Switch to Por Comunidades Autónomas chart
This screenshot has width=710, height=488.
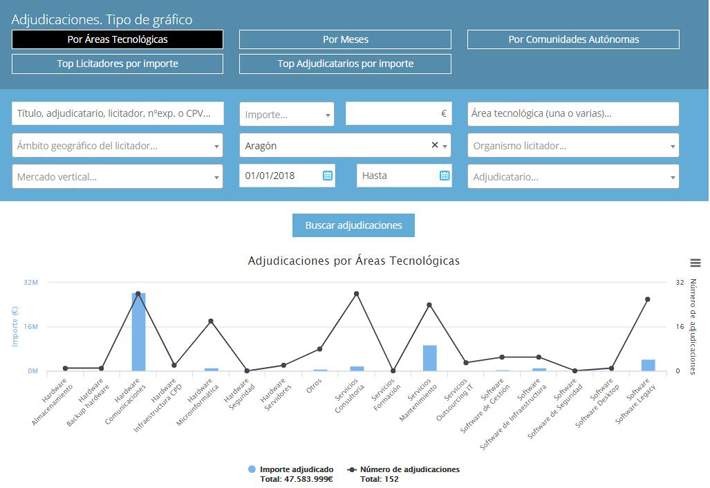(573, 39)
